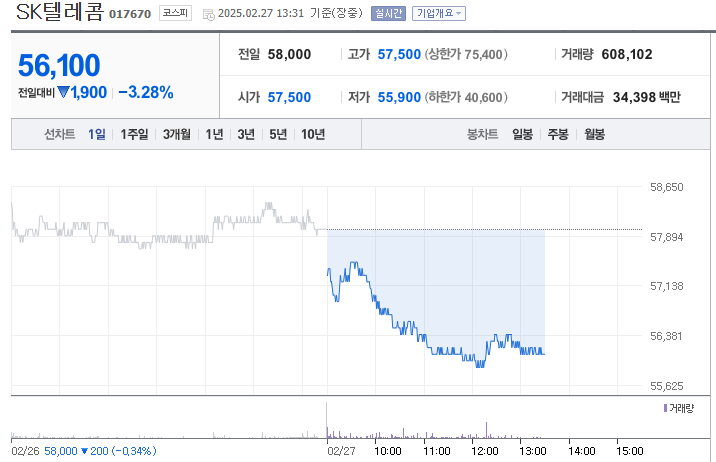Click the down triangle next to 1,900
This screenshot has height=462, width=716.
coord(63,92)
